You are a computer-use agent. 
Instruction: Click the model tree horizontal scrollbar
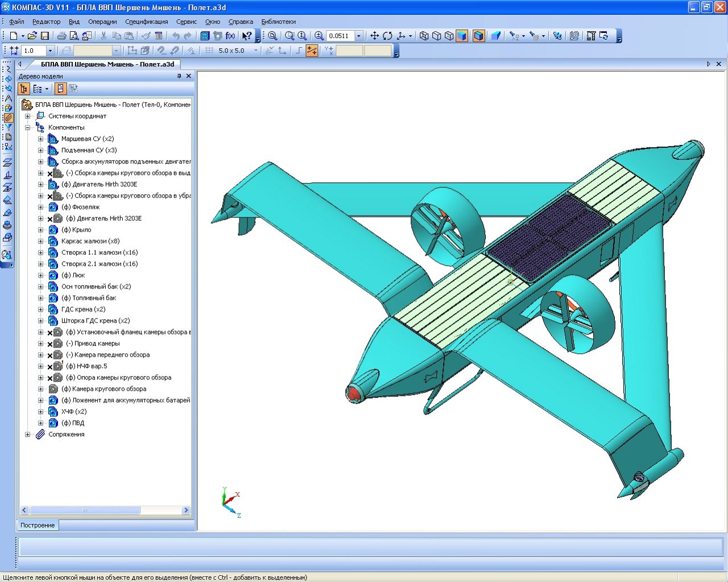85,510
